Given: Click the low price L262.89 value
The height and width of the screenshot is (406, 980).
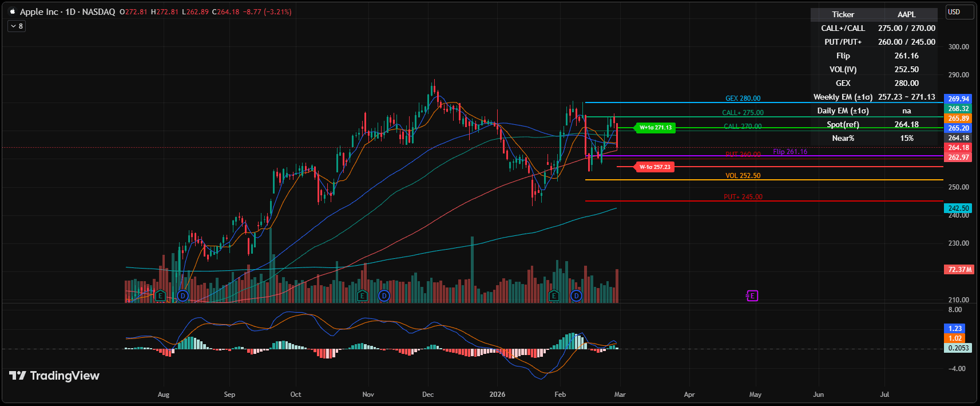Looking at the screenshot, I should click(x=195, y=11).
